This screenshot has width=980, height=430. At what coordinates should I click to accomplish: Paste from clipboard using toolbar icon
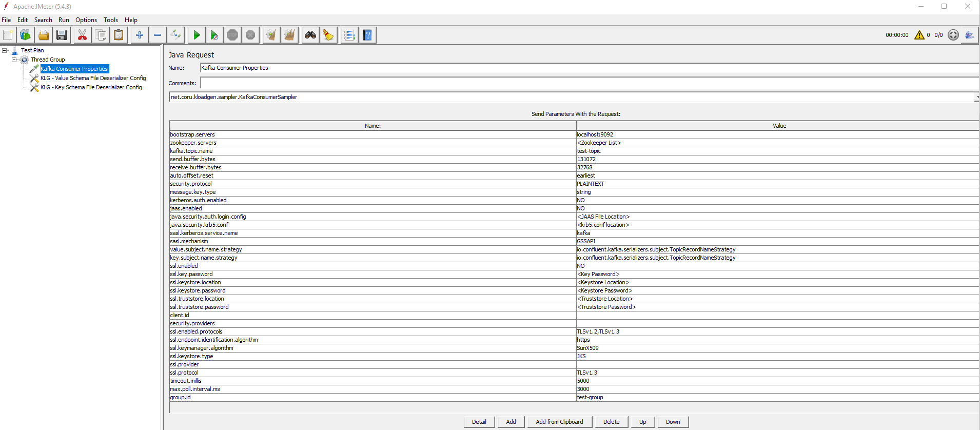click(x=119, y=35)
